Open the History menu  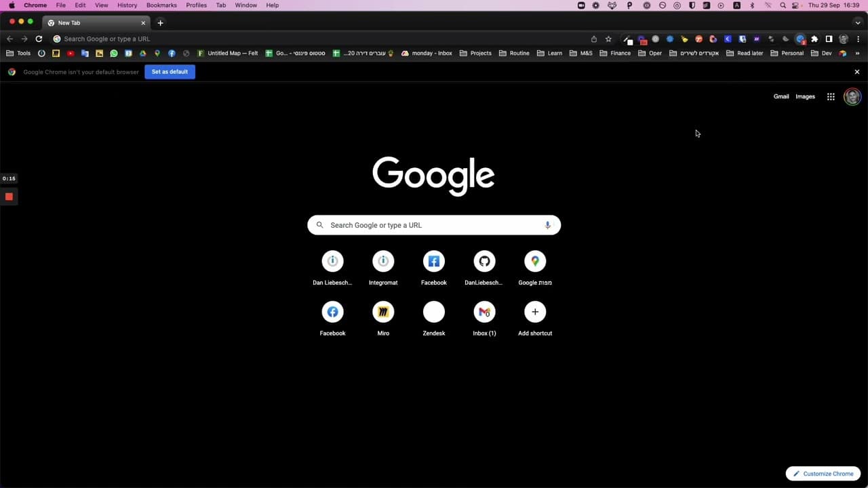tap(127, 5)
